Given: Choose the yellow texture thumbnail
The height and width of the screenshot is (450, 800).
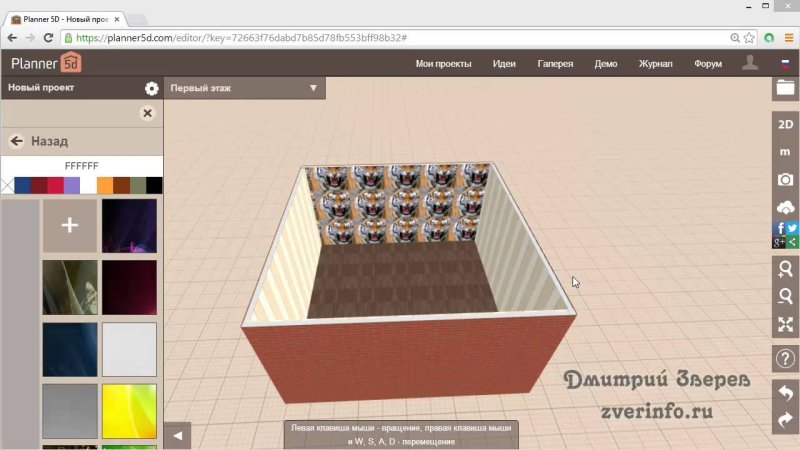Looking at the screenshot, I should tap(129, 411).
